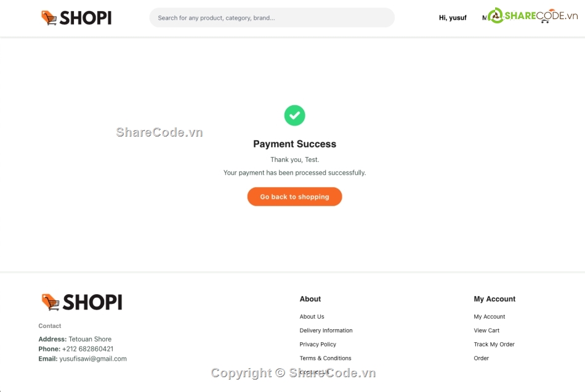Open the Contact Us footer link
Image resolution: width=585 pixels, height=392 pixels.
pos(314,372)
